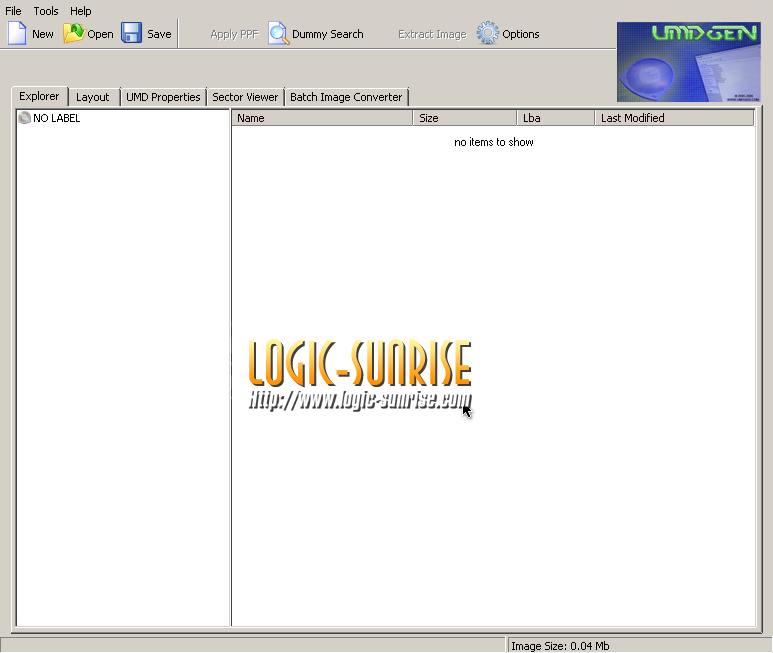
Task: Switch to the Layout tab
Action: (x=93, y=97)
